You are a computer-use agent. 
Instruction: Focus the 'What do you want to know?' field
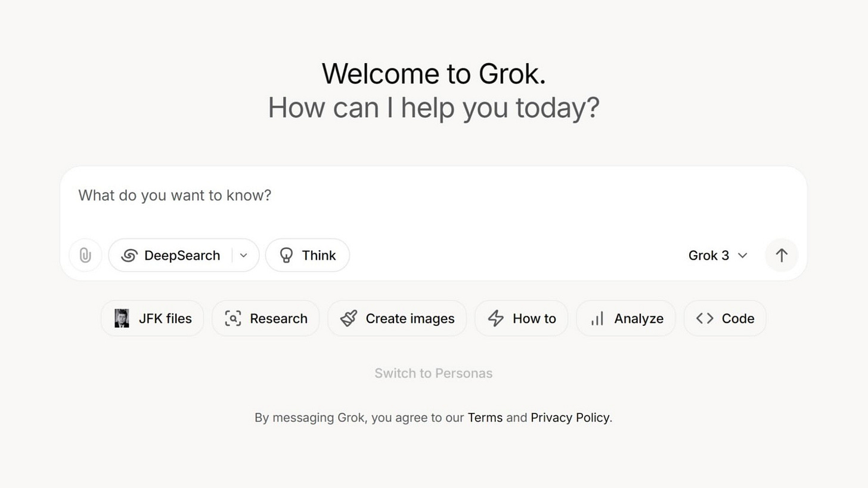(x=433, y=195)
